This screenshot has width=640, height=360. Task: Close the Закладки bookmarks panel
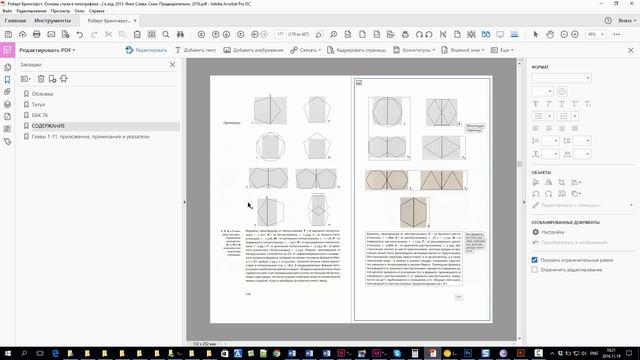coord(172,64)
